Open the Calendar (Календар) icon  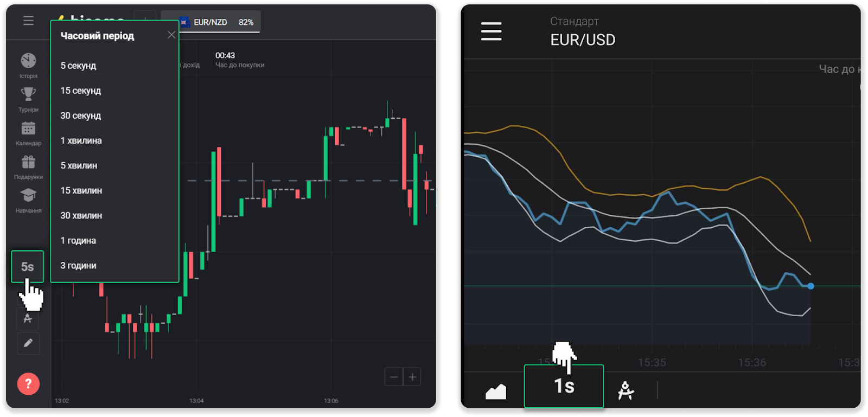(x=28, y=129)
